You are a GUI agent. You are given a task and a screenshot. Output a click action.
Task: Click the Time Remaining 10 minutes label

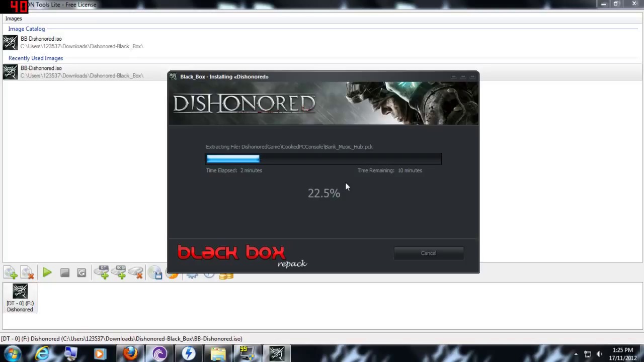[x=390, y=170]
